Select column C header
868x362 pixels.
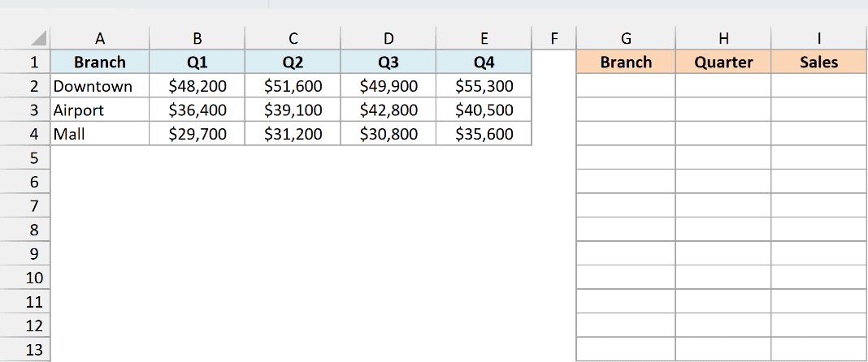(293, 38)
